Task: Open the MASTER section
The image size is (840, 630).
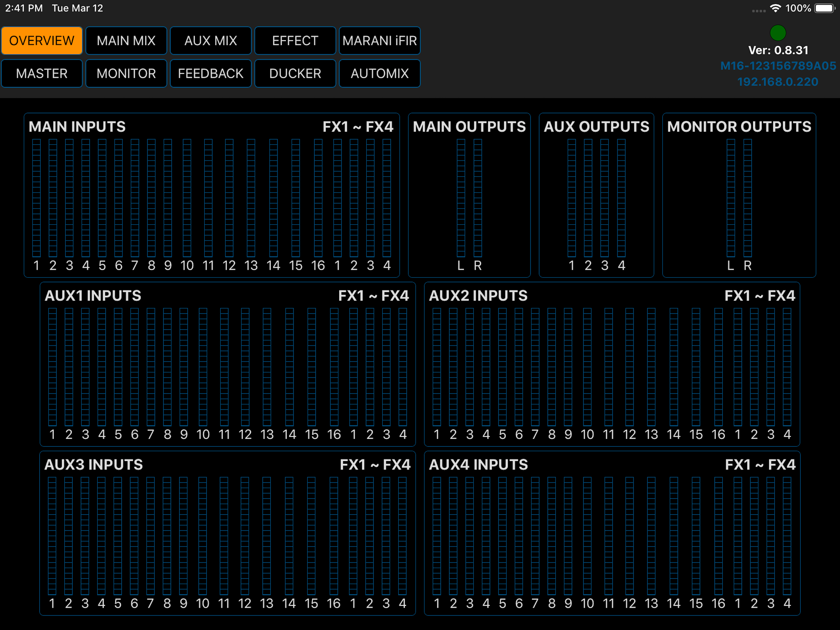Action: point(42,73)
